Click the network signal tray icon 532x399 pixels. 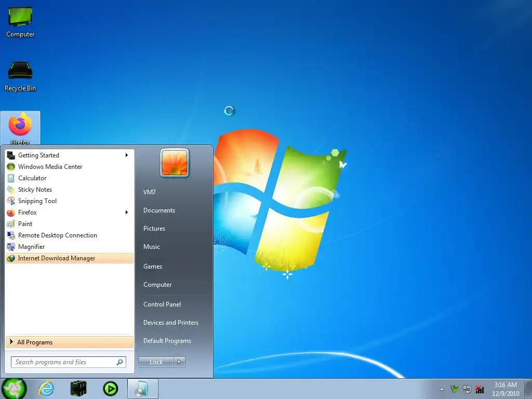[480, 389]
